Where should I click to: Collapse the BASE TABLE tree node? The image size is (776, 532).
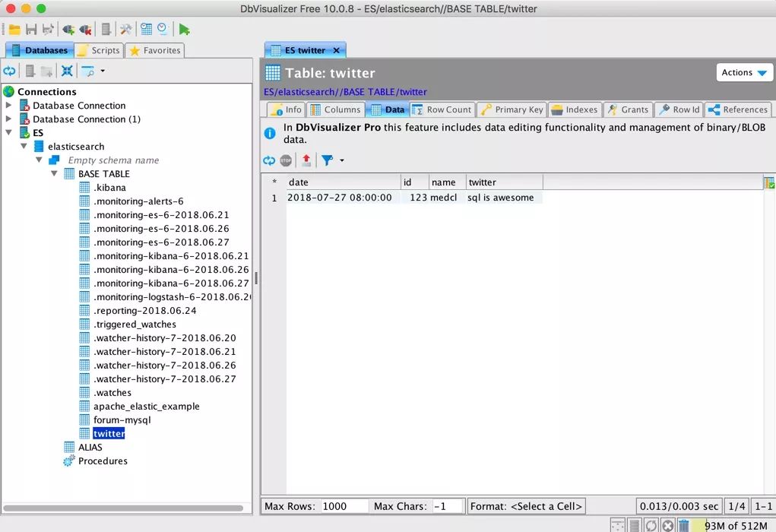(55, 174)
